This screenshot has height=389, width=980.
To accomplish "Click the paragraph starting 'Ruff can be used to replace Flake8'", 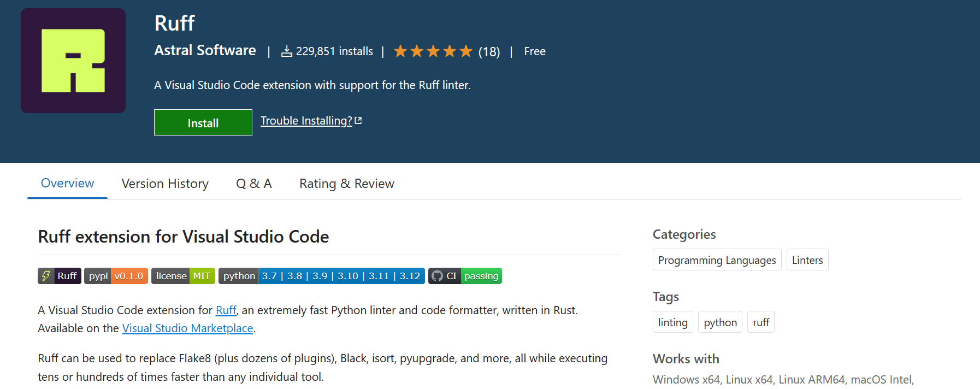I will [322, 368].
